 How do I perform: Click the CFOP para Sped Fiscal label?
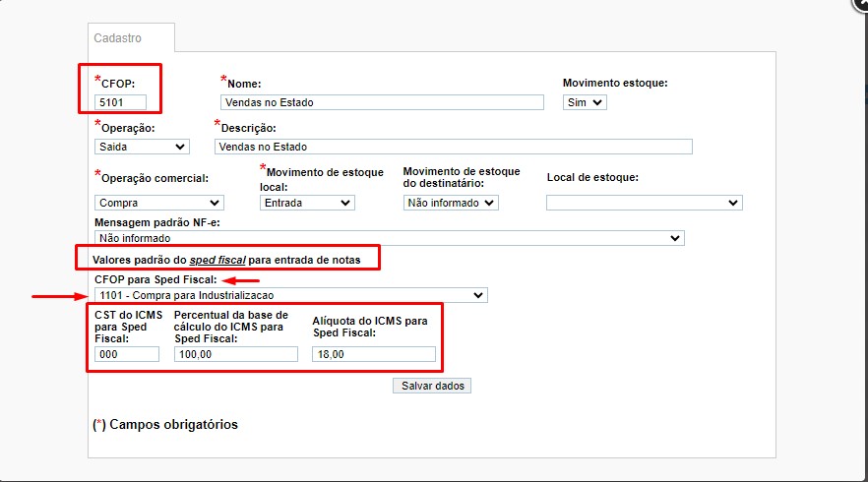(155, 279)
